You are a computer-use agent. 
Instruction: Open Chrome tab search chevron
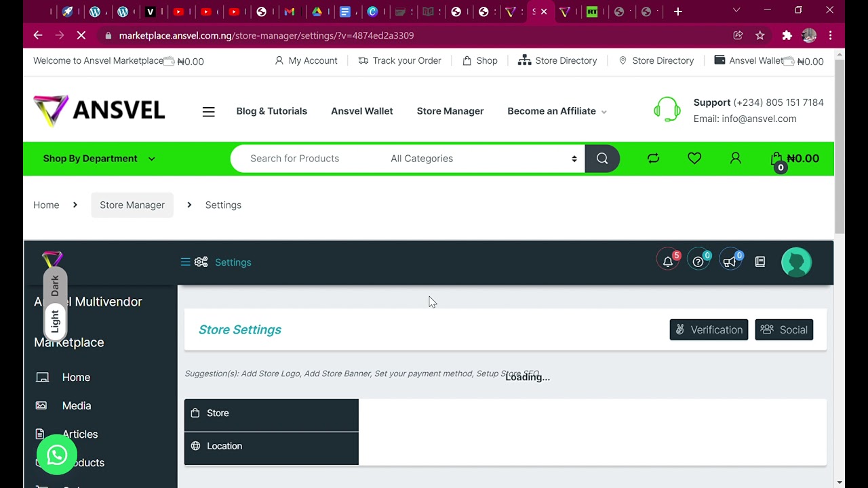click(736, 10)
